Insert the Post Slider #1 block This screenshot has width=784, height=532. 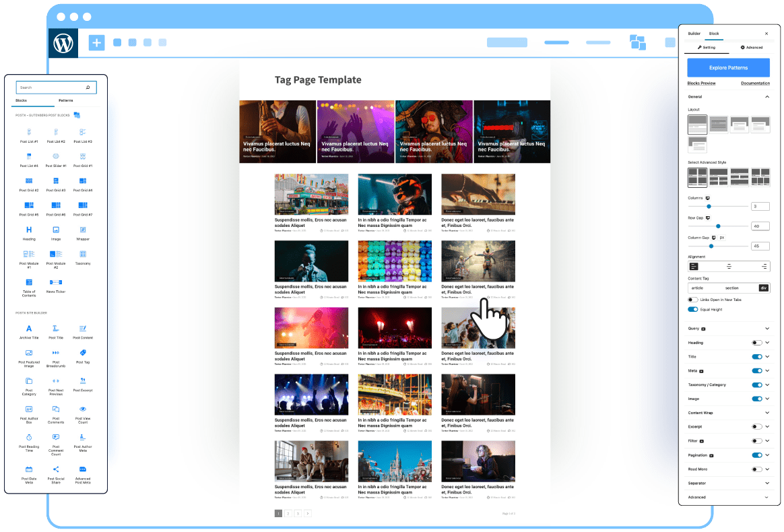coord(56,160)
